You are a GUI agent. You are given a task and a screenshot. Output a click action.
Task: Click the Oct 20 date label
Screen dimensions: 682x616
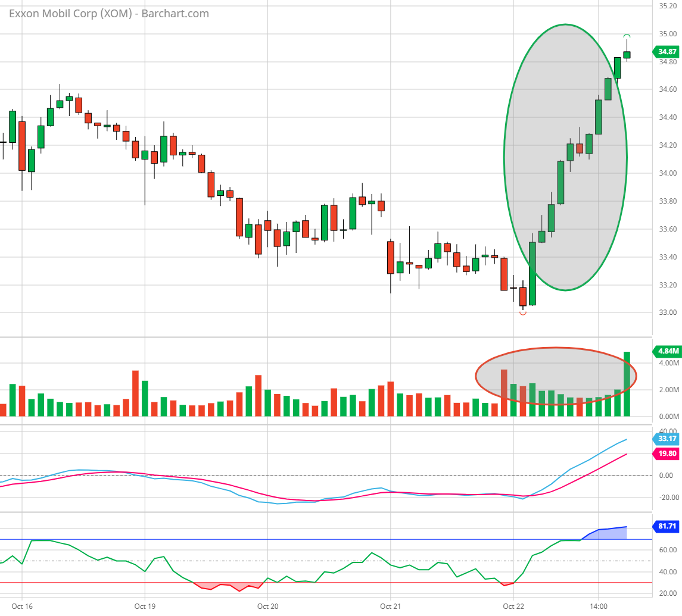[x=267, y=606]
